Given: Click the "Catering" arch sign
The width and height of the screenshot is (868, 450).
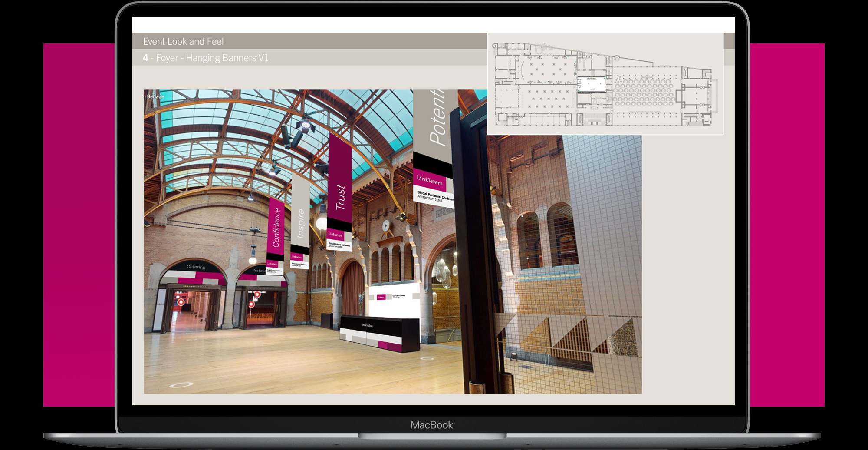Looking at the screenshot, I should (x=196, y=267).
